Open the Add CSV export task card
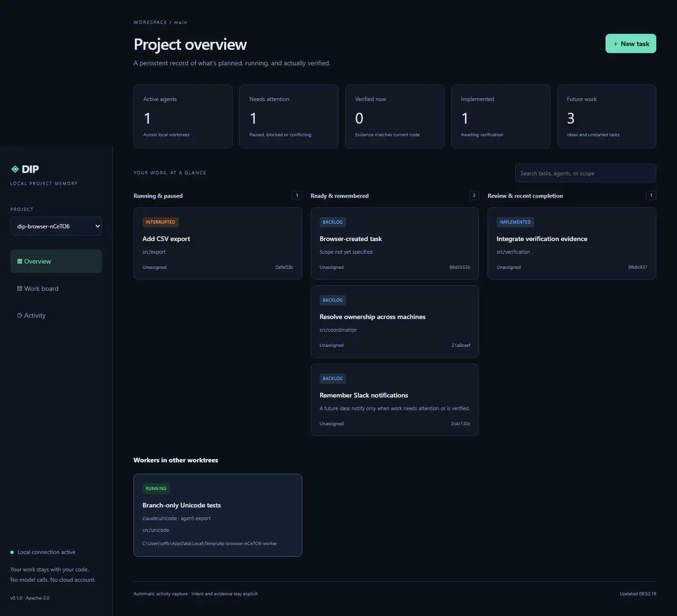Screen dimensions: 677x616 point(218,243)
